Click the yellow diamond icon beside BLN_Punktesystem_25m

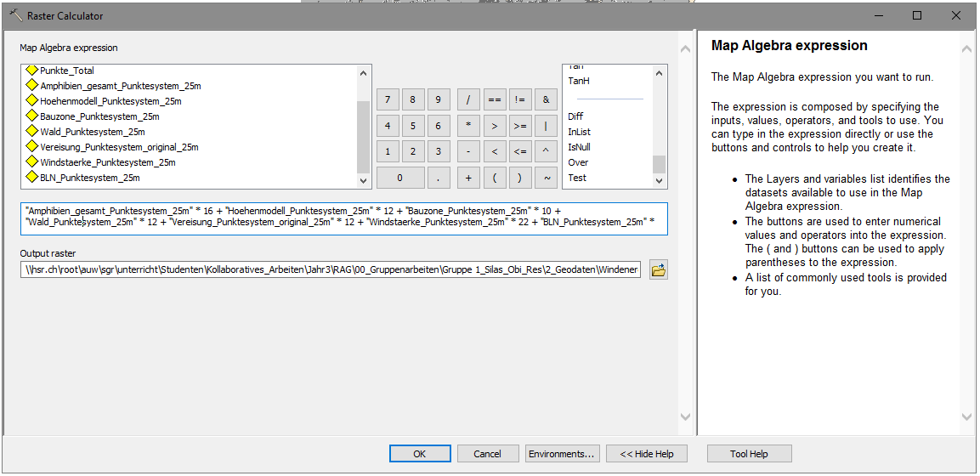(x=32, y=178)
